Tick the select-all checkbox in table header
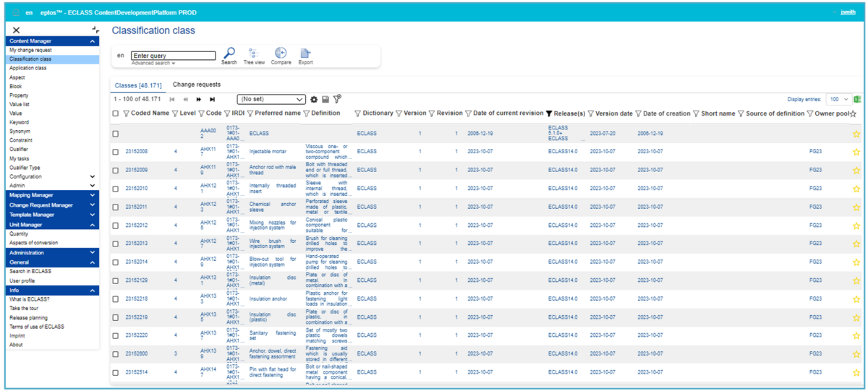 pos(116,113)
